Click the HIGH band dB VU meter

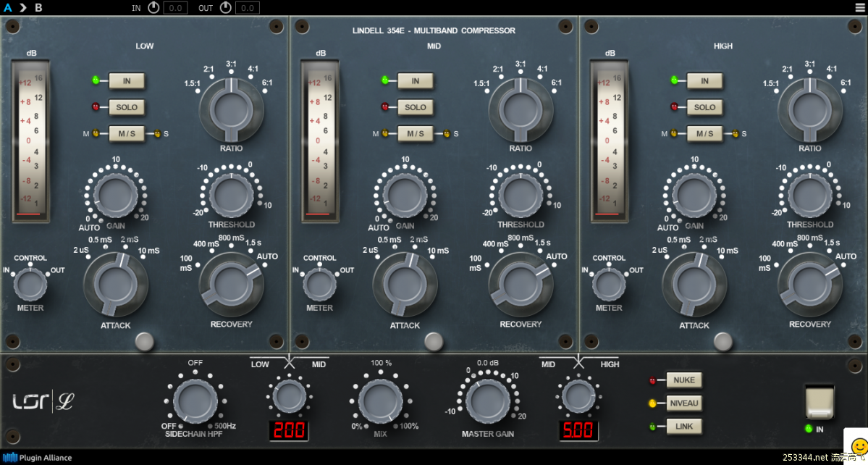[x=610, y=141]
